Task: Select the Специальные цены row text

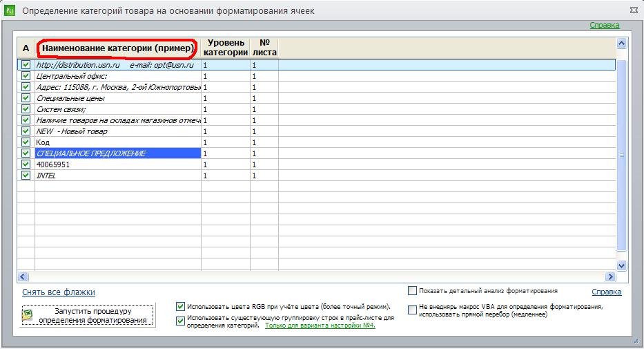Action: (x=70, y=98)
